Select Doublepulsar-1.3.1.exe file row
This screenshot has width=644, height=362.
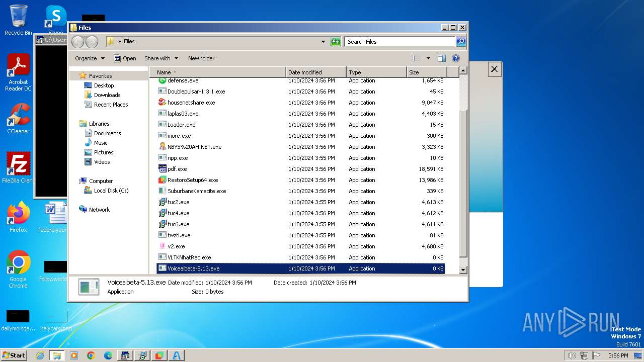301,92
